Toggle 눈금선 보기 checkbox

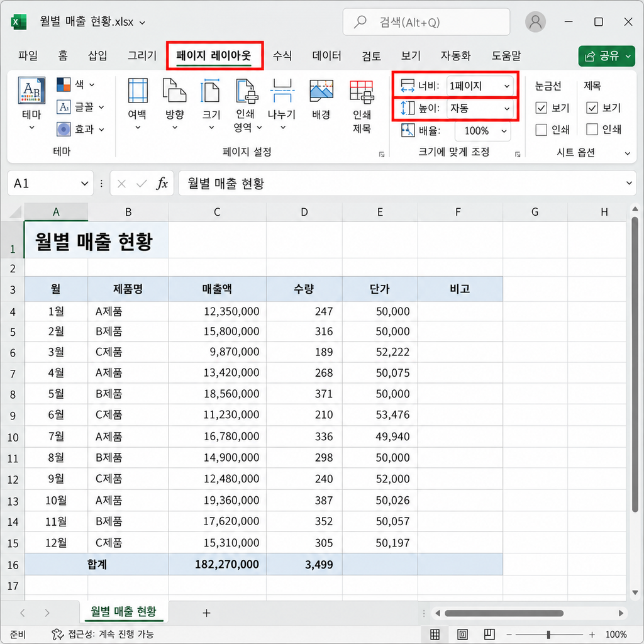[x=541, y=108]
